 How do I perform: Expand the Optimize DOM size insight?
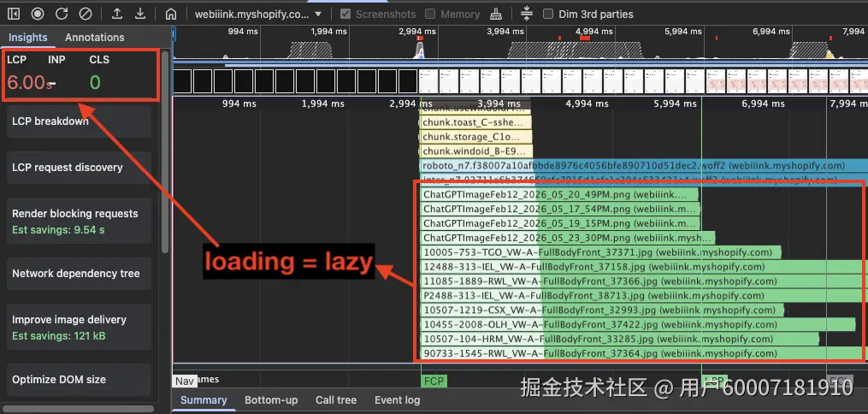[x=79, y=380]
